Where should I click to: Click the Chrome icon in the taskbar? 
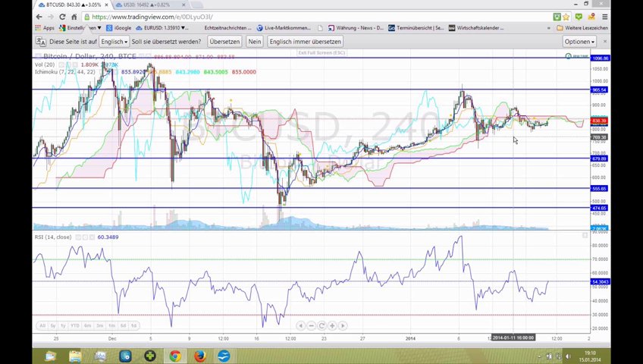click(x=174, y=356)
